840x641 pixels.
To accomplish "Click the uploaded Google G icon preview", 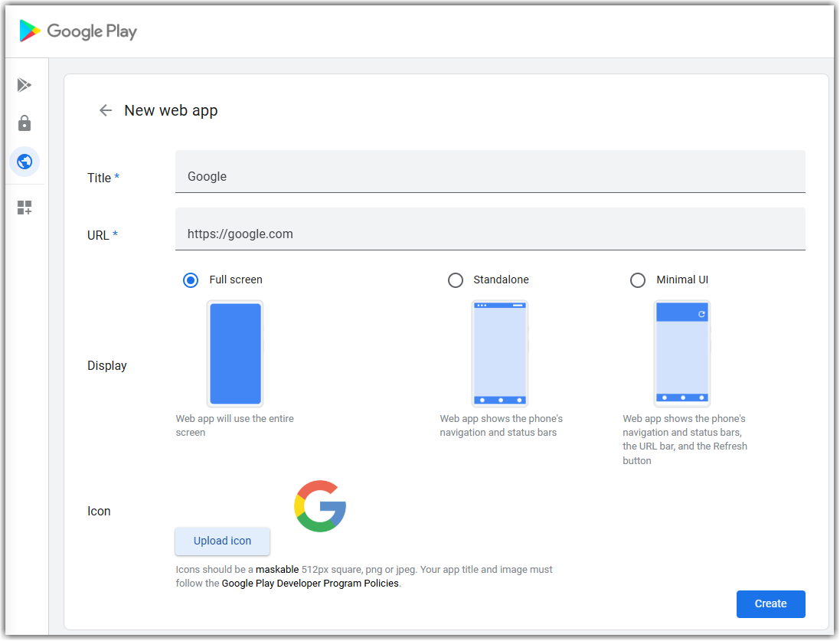I will click(x=320, y=506).
